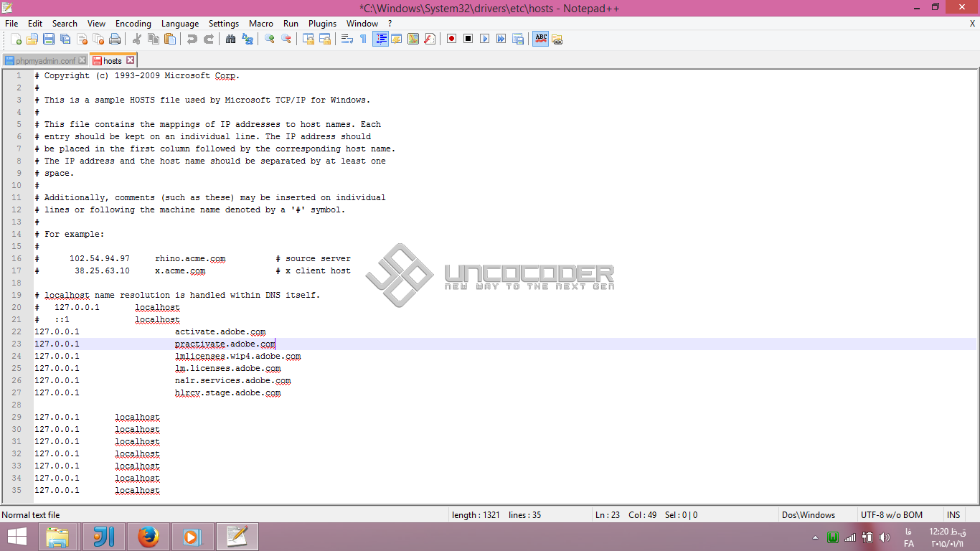This screenshot has height=551, width=980.
Task: Open the Windows Start button
Action: pos(17,537)
